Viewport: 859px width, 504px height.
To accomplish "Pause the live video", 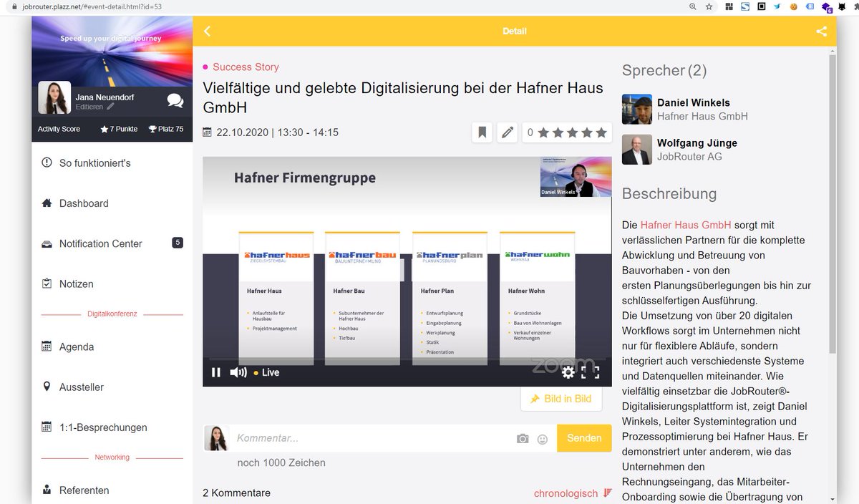I will (x=216, y=372).
